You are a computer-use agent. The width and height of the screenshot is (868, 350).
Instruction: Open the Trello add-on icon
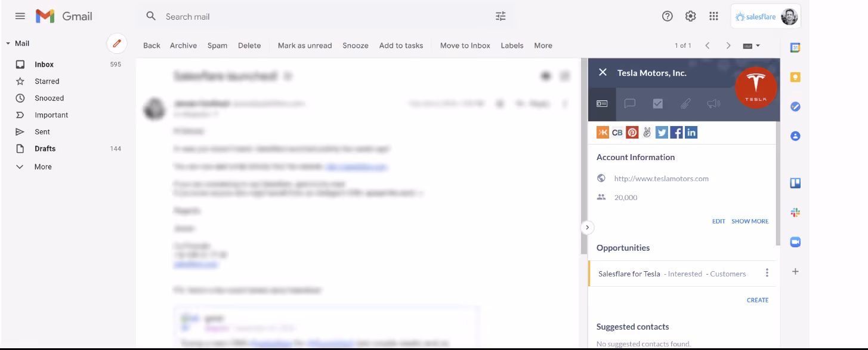click(795, 182)
